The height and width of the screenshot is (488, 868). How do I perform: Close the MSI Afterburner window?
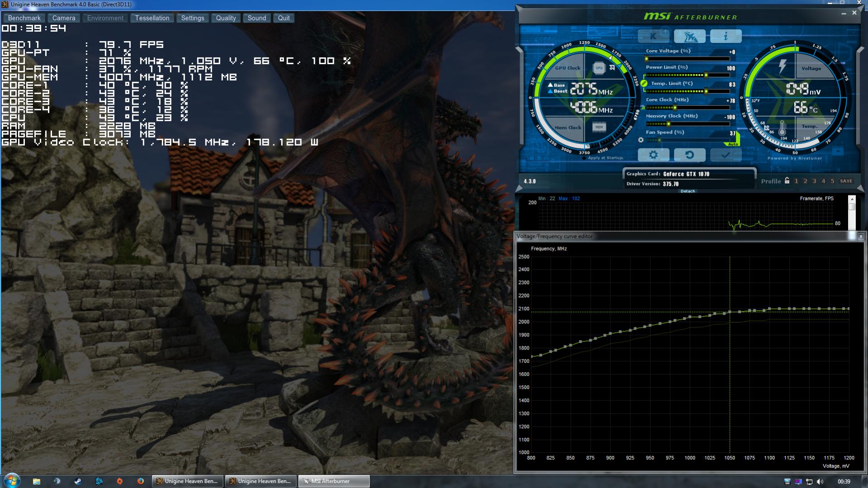854,13
